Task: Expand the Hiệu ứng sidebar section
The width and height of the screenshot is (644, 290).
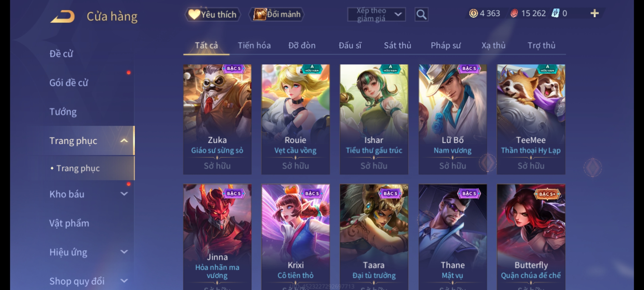Action: coord(124,252)
